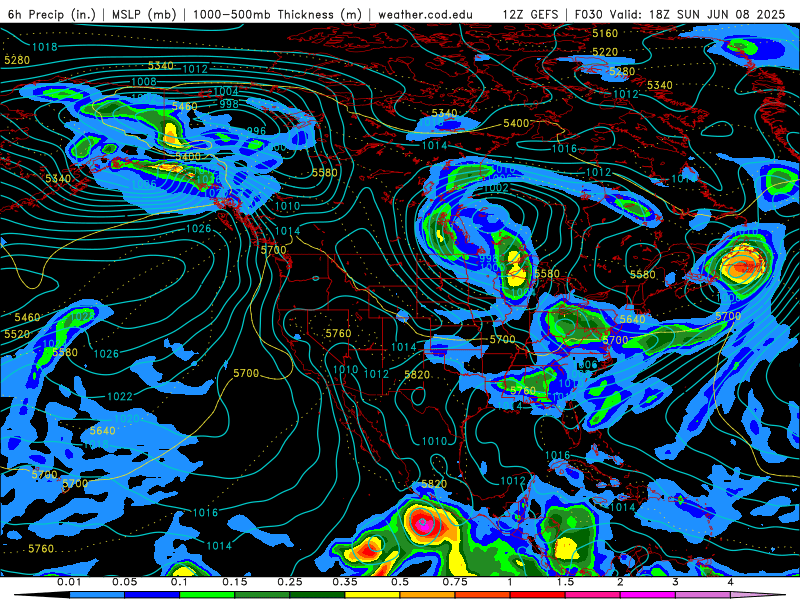Click the '2' legend value

click(x=620, y=582)
